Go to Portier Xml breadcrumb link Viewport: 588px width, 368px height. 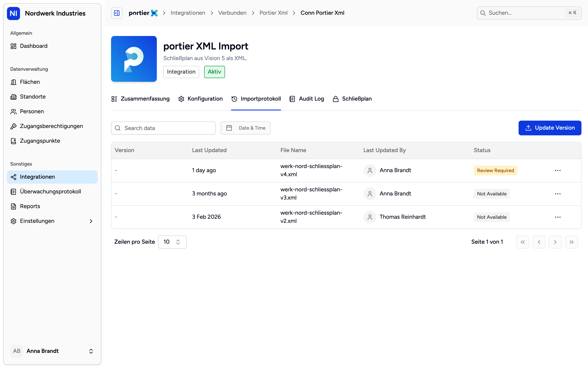coord(273,13)
